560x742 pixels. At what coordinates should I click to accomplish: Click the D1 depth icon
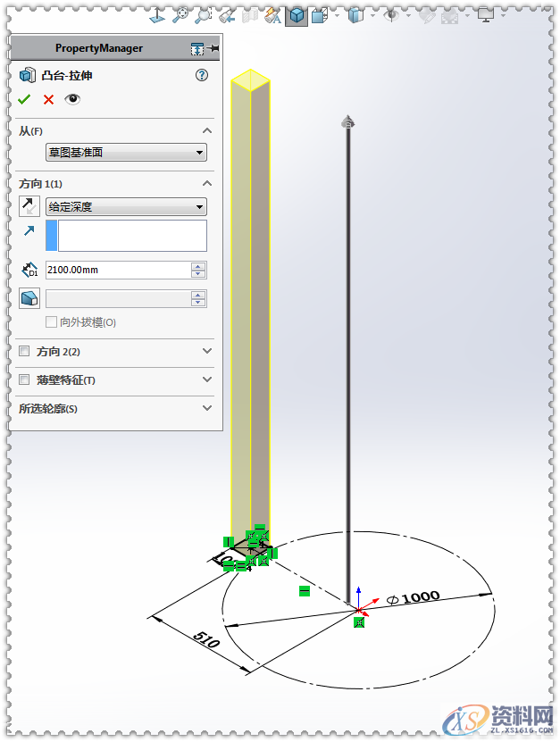29,271
